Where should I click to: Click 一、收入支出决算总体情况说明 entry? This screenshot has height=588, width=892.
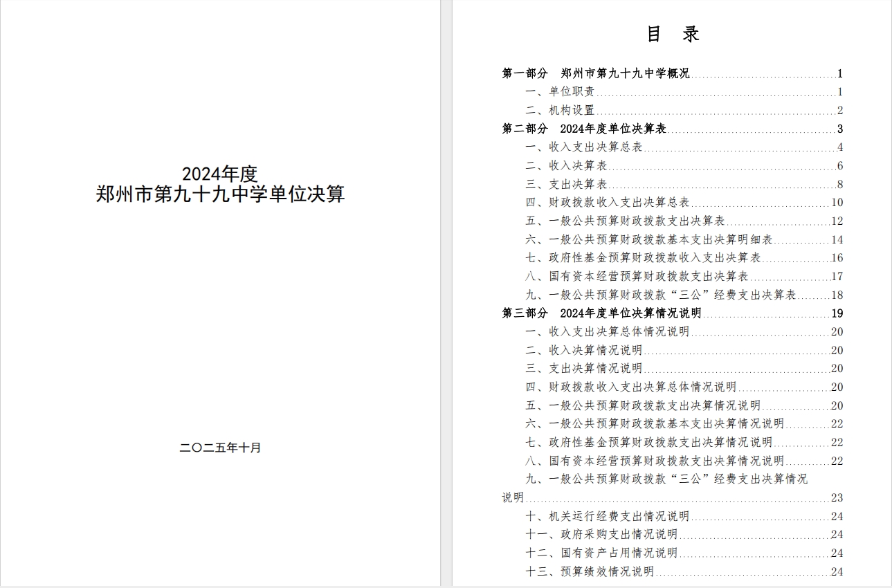click(608, 332)
